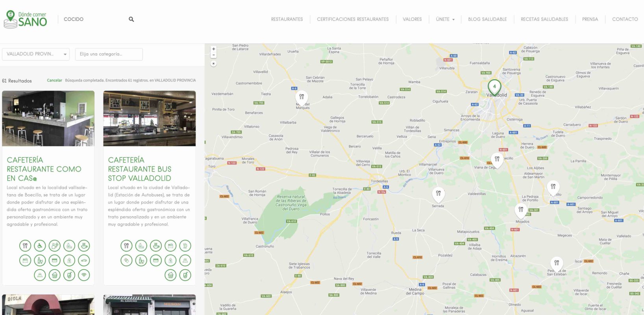Open the 'Elija una categoría' dropdown

[x=109, y=54]
